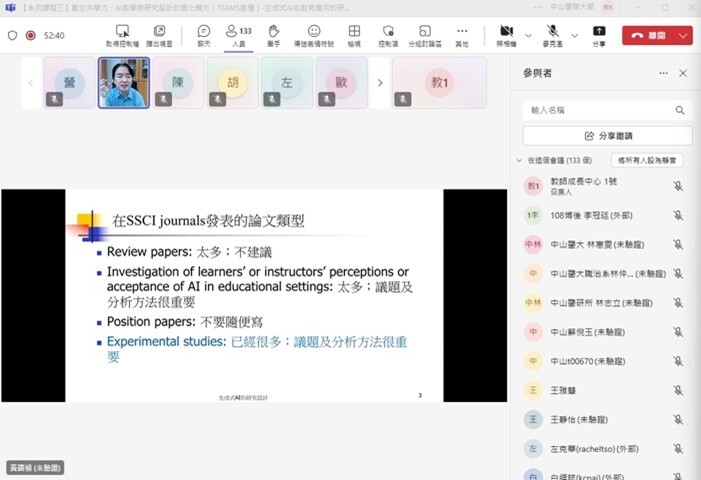Click the 分享邀請 button

pos(607,135)
